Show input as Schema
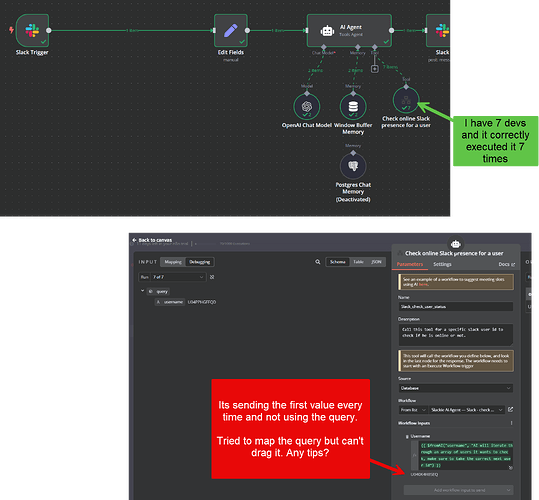 tap(338, 262)
